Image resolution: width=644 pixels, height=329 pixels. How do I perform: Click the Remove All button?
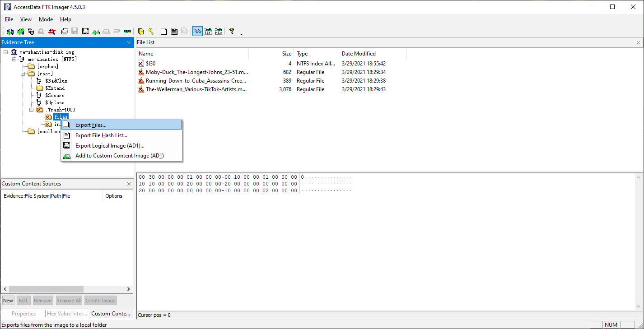point(69,301)
